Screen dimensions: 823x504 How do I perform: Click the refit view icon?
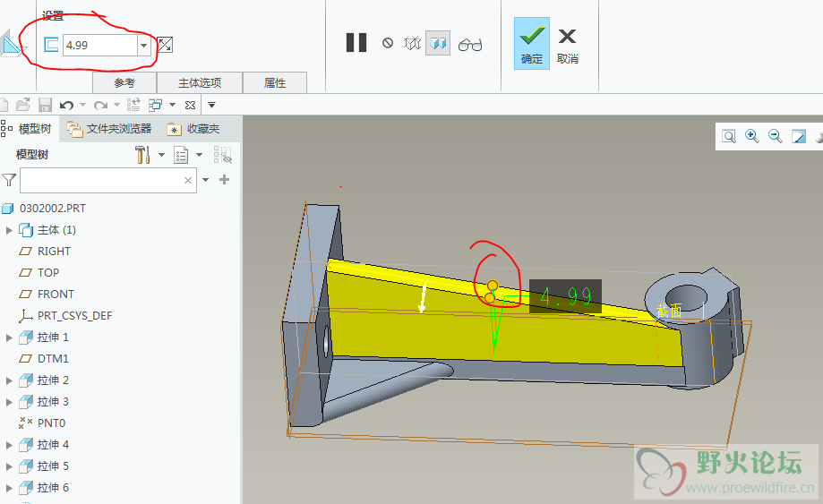[x=729, y=137]
